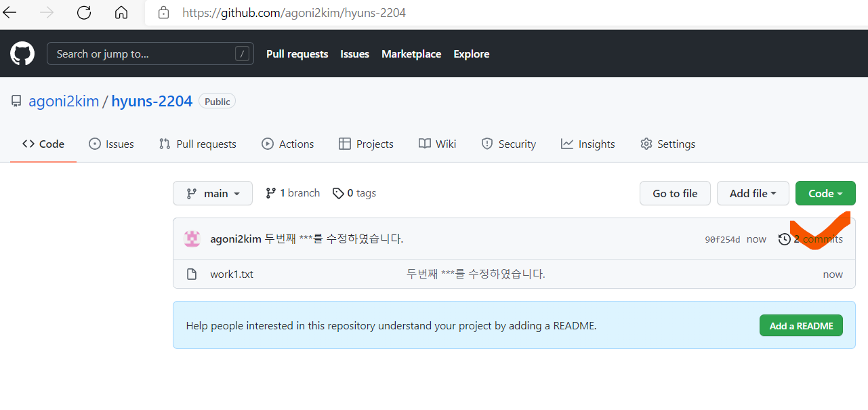The height and width of the screenshot is (410, 868).
Task: Open Issues in top navigation bar
Action: point(354,54)
